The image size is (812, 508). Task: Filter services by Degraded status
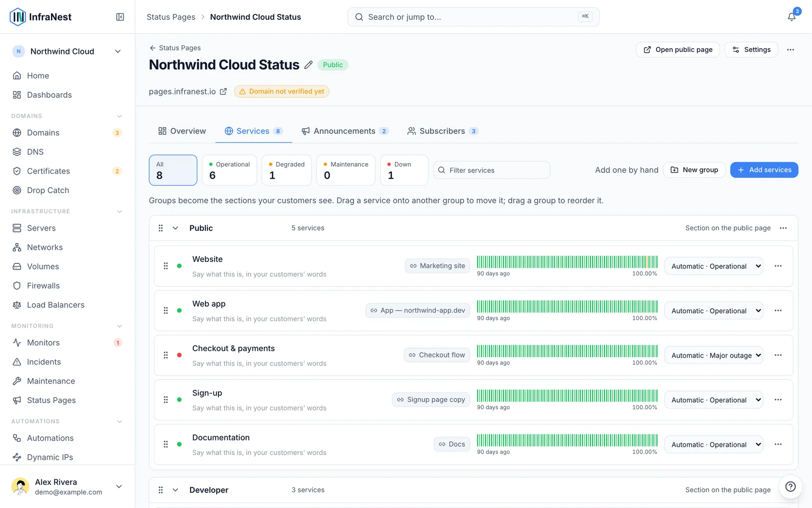tap(287, 170)
